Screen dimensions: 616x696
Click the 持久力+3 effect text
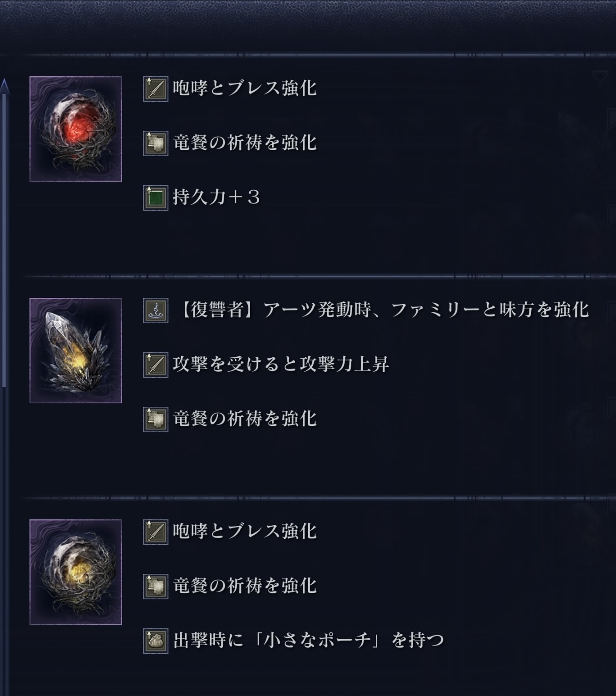coord(216,197)
